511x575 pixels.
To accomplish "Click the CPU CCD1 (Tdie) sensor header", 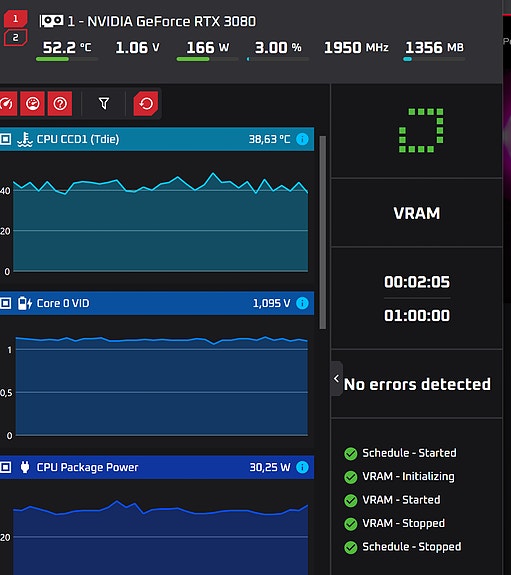I will [x=157, y=139].
